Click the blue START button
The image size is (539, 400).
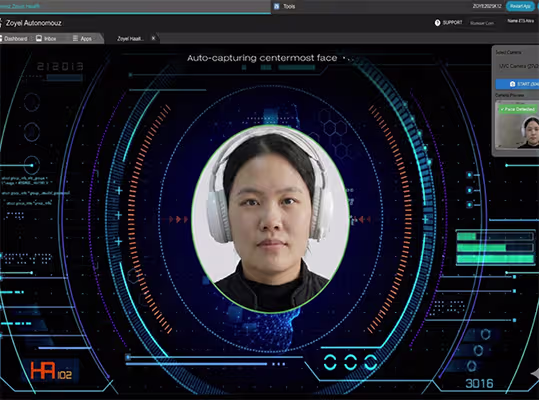(517, 84)
